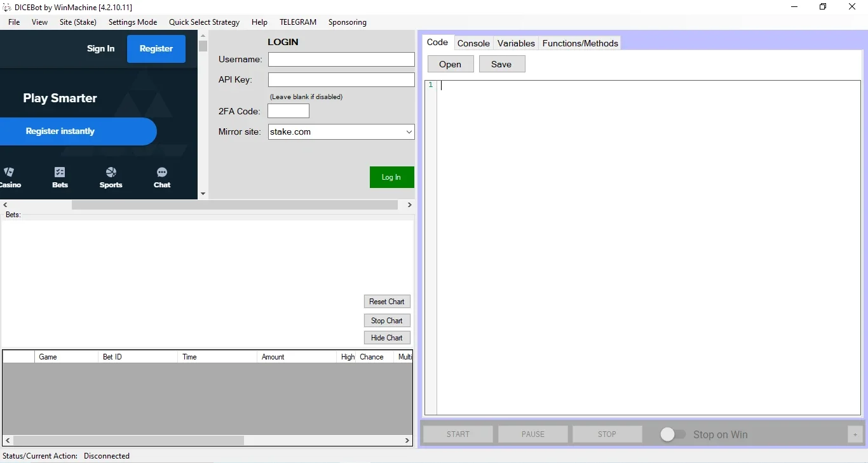Switch to the Console tab

[473, 43]
